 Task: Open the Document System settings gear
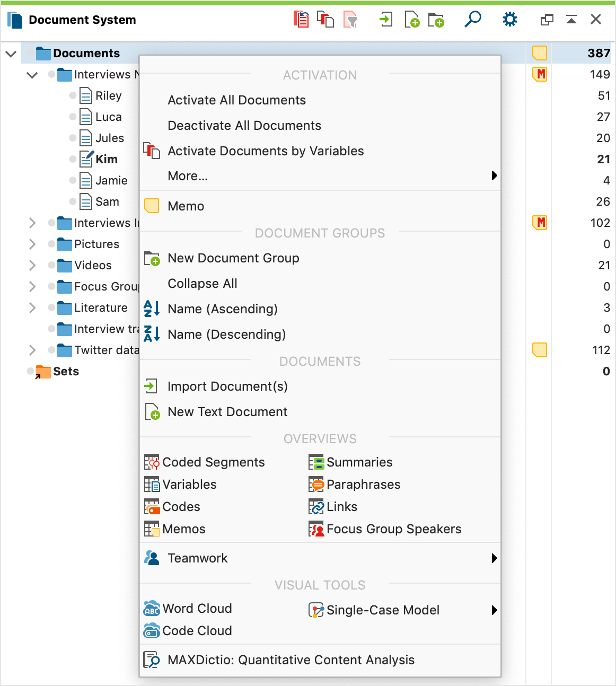509,19
